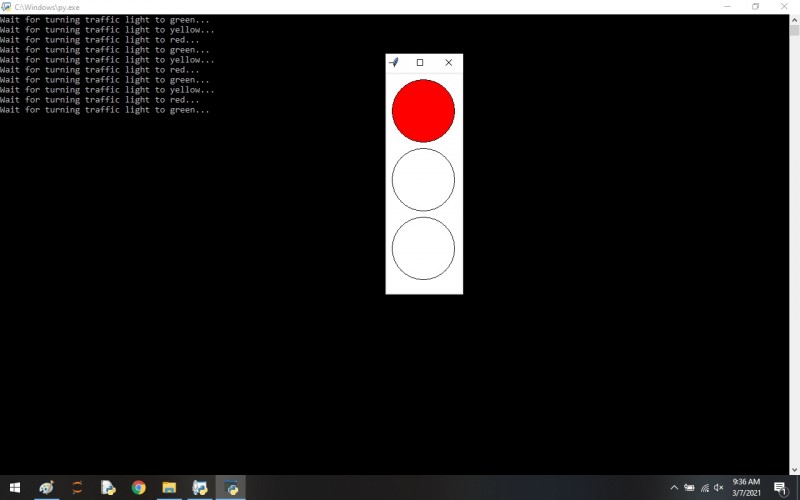The height and width of the screenshot is (500, 800).
Task: Click the last console line ending "to green..."
Action: click(105, 110)
